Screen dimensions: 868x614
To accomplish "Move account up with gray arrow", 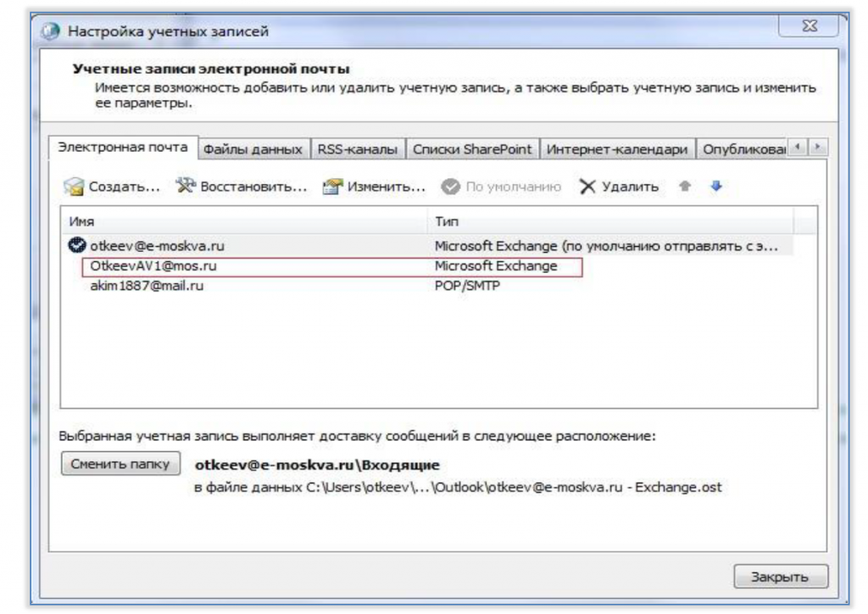I will [681, 186].
